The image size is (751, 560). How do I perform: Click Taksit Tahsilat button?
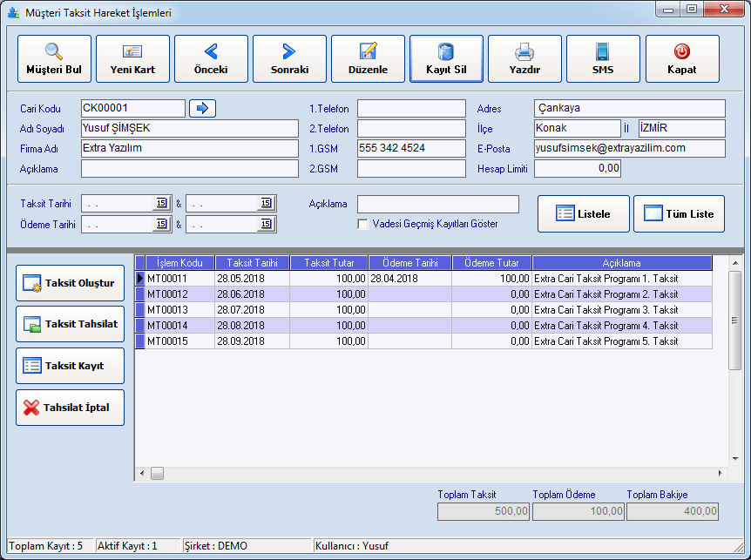pyautogui.click(x=70, y=324)
